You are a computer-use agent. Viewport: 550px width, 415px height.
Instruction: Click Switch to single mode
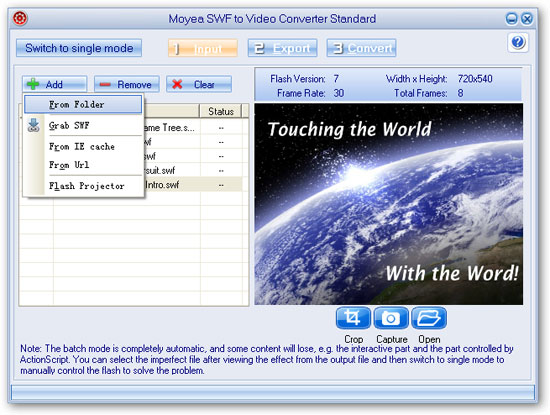click(x=79, y=48)
